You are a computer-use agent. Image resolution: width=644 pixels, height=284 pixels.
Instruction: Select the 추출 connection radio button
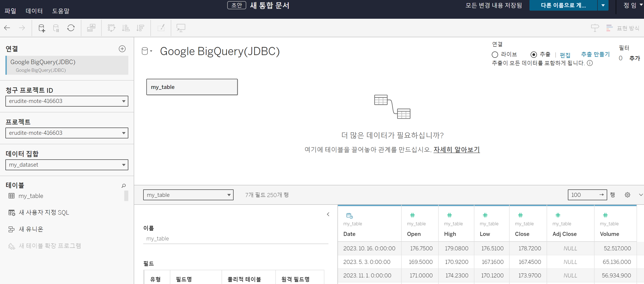pos(534,54)
